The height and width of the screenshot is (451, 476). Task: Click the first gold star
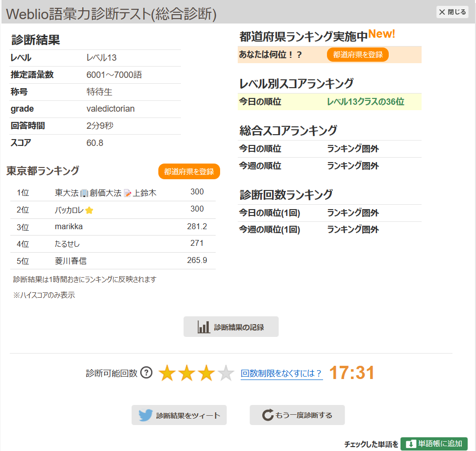(167, 373)
